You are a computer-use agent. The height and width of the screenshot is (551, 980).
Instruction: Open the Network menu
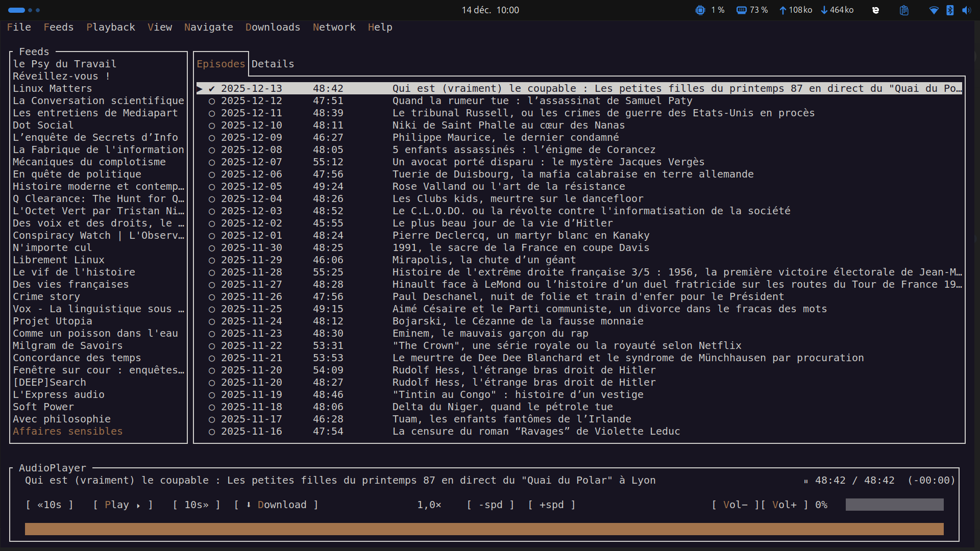(x=334, y=27)
